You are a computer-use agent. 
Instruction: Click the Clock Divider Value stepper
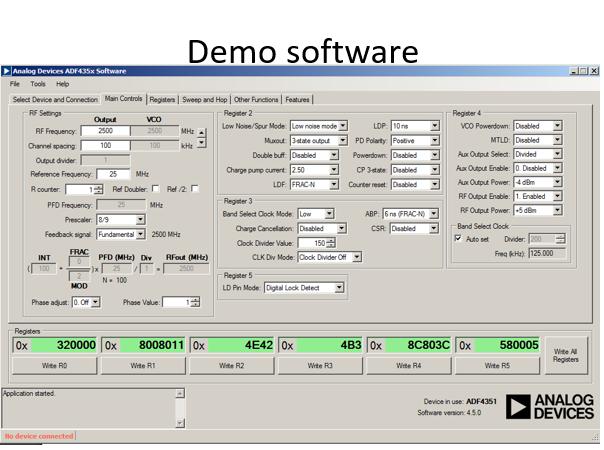(x=331, y=243)
